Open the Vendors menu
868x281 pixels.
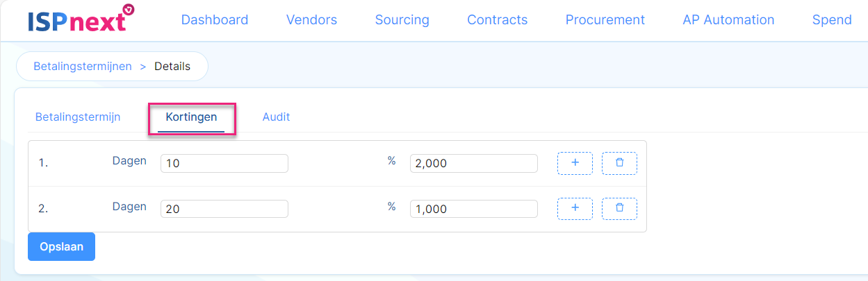click(x=311, y=20)
